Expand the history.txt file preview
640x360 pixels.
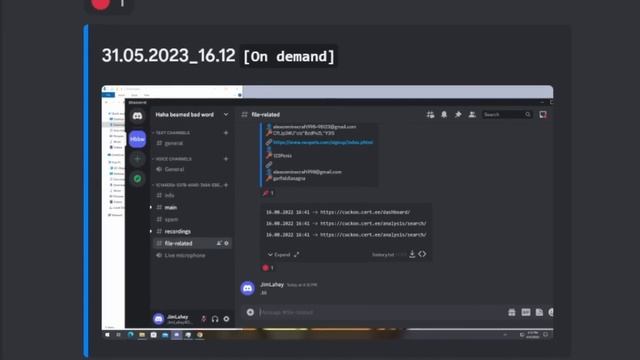[279, 255]
